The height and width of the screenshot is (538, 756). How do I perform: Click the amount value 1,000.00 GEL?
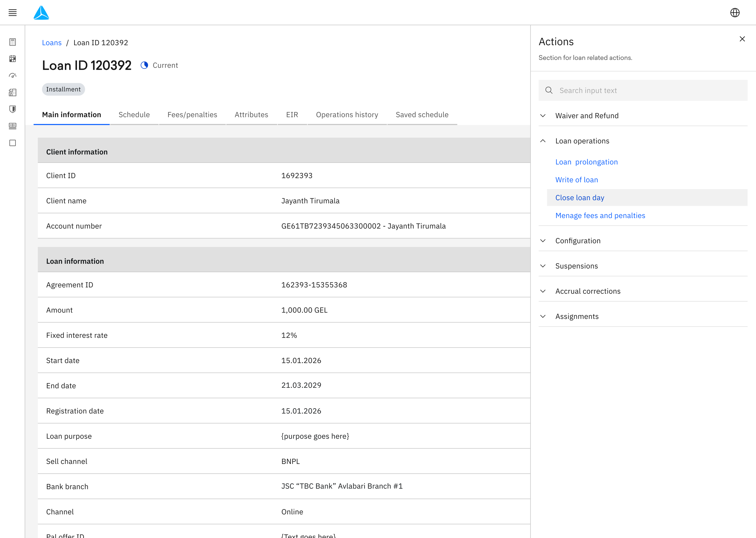[304, 310]
